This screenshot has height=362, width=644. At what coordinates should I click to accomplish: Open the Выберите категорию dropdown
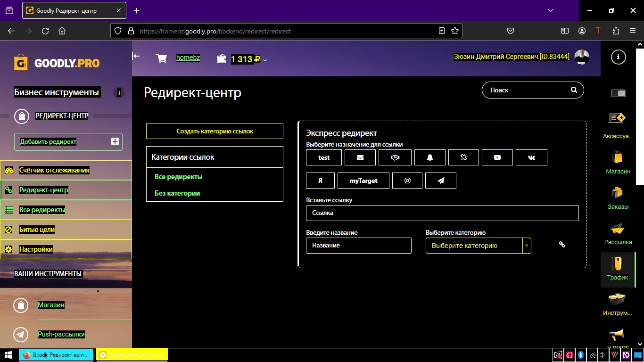click(x=478, y=246)
